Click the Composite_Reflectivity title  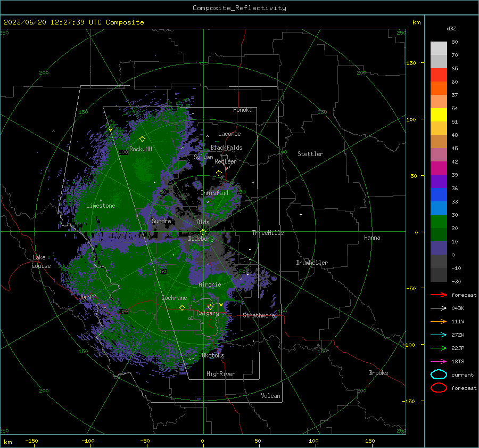click(x=240, y=8)
